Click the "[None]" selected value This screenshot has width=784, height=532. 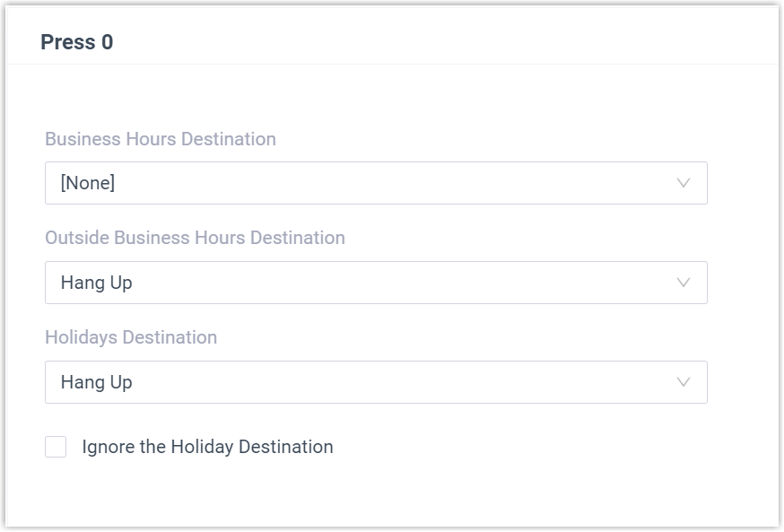88,183
